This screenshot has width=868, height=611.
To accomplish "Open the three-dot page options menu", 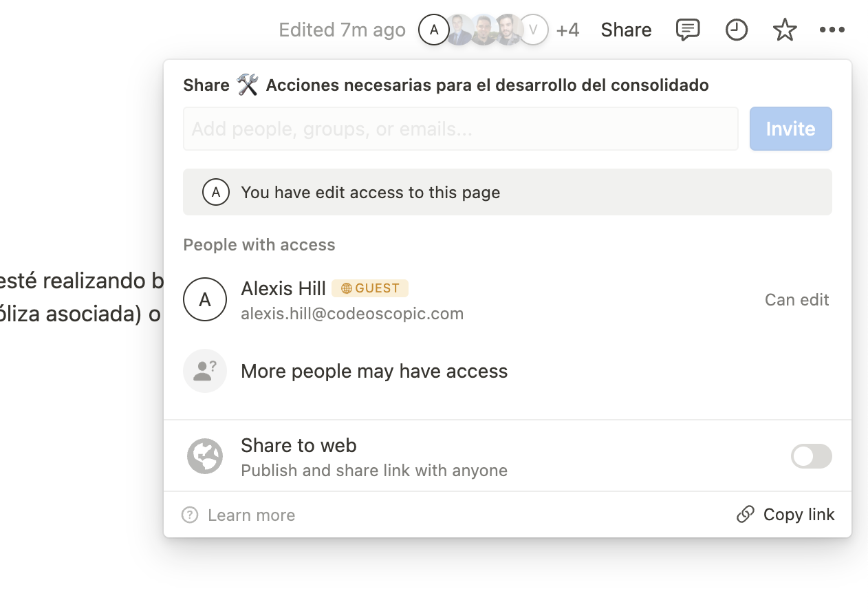I will tap(832, 30).
